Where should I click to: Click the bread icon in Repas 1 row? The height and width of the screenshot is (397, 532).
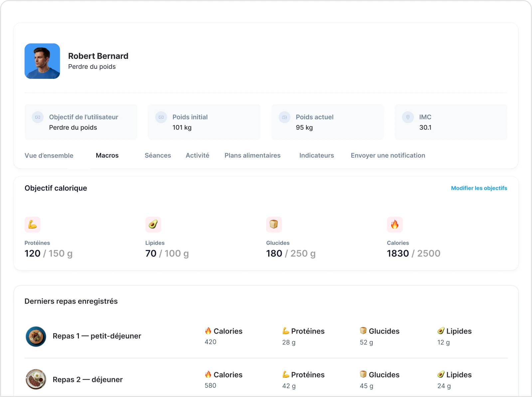coord(363,331)
